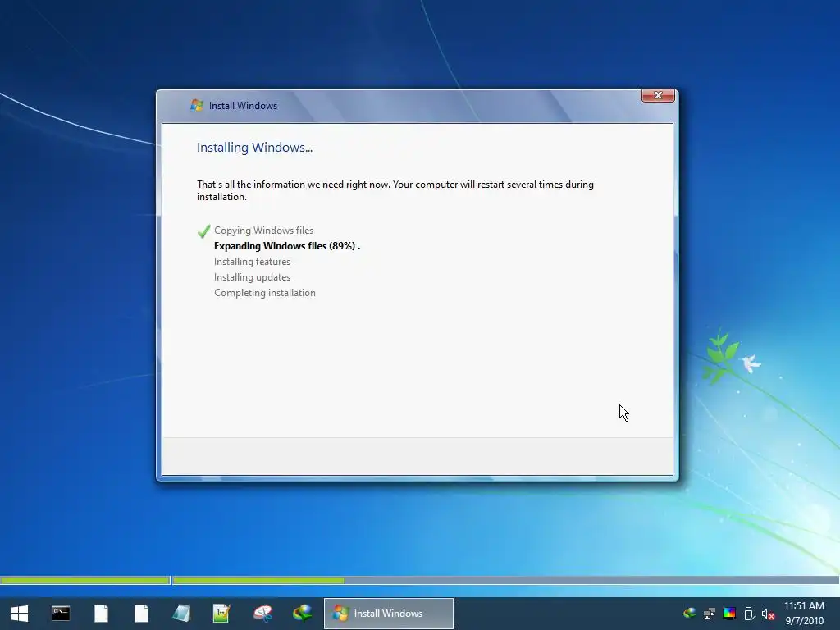Click the second partially filled progress bar
Image resolution: width=840 pixels, height=630 pixels.
click(505, 580)
